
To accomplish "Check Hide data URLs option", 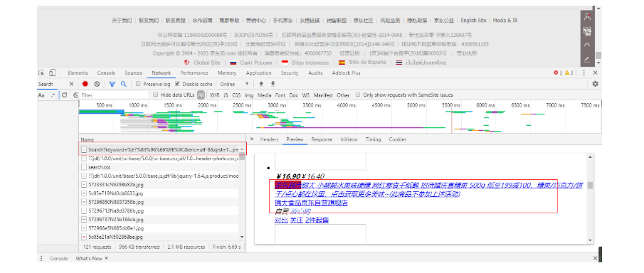I will pos(156,95).
